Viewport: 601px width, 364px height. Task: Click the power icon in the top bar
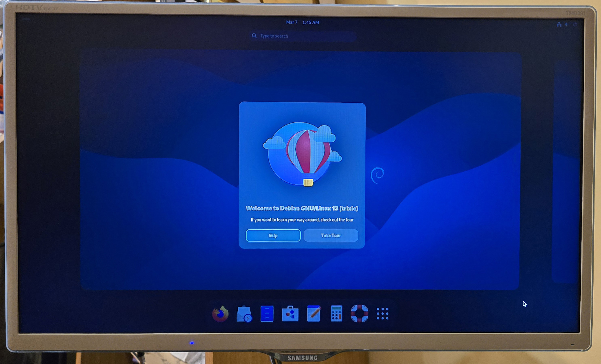pyautogui.click(x=575, y=25)
